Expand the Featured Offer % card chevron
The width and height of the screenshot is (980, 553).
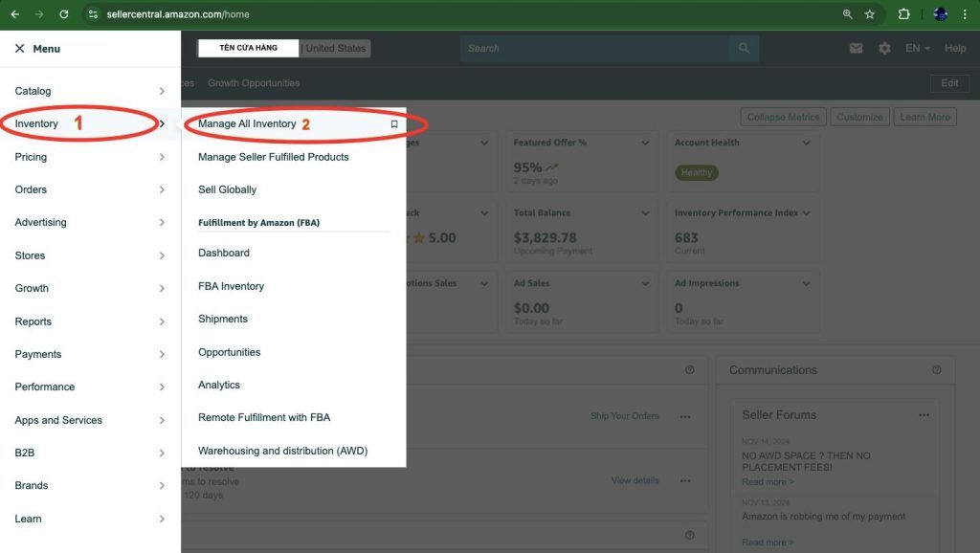(x=645, y=143)
